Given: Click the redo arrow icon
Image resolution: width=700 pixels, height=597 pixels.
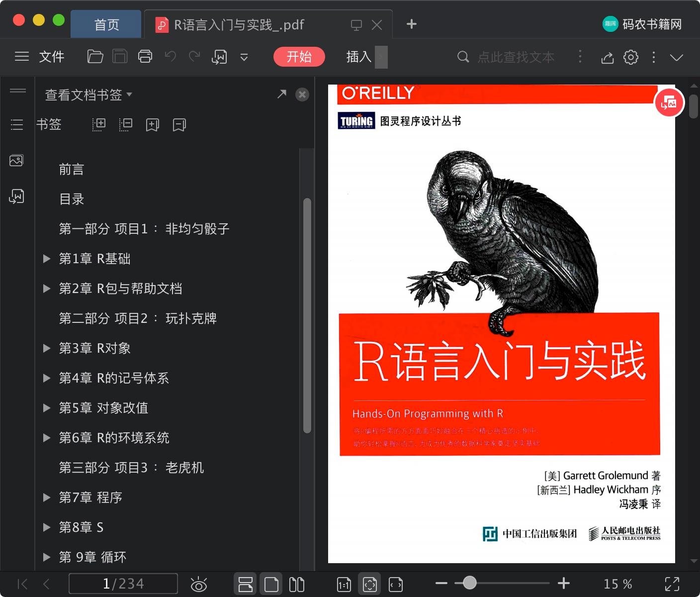Looking at the screenshot, I should tap(194, 57).
